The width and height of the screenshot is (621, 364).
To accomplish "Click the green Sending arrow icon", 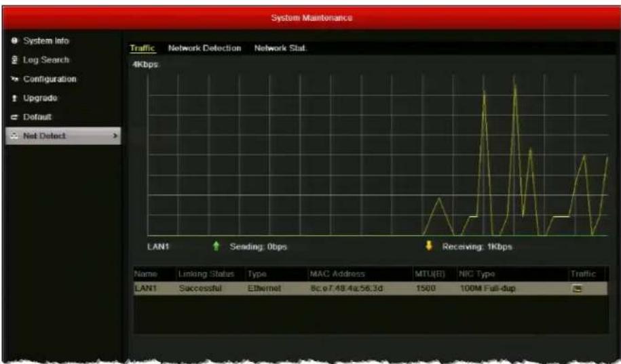I will pyautogui.click(x=216, y=246).
